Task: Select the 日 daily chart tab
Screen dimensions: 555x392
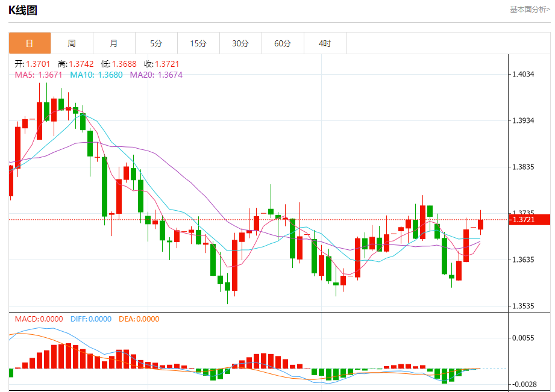Action: (30, 43)
